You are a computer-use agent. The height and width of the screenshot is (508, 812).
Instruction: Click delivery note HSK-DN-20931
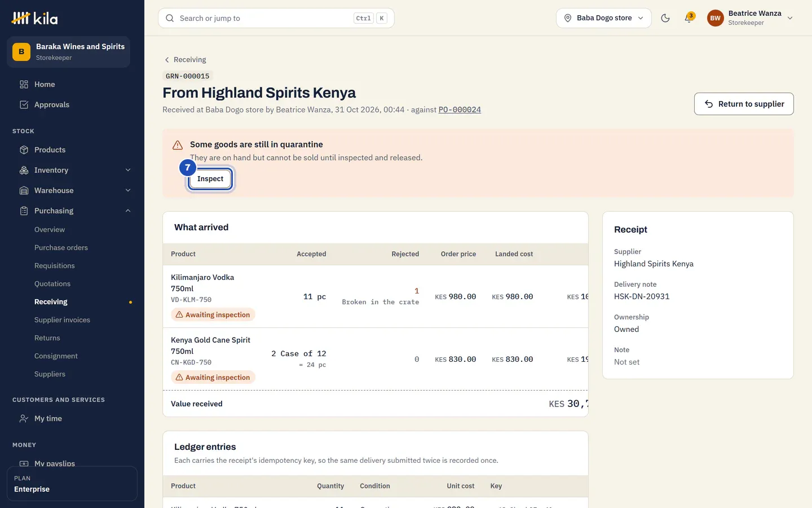click(x=642, y=296)
